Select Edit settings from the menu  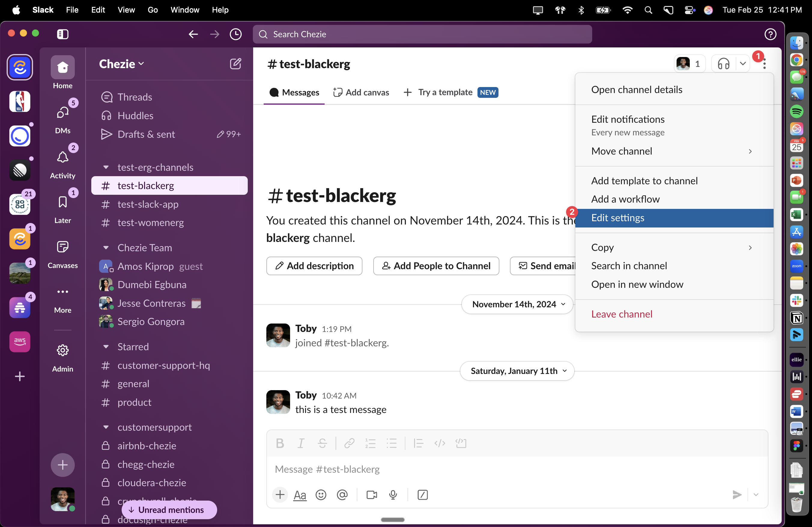(x=617, y=218)
